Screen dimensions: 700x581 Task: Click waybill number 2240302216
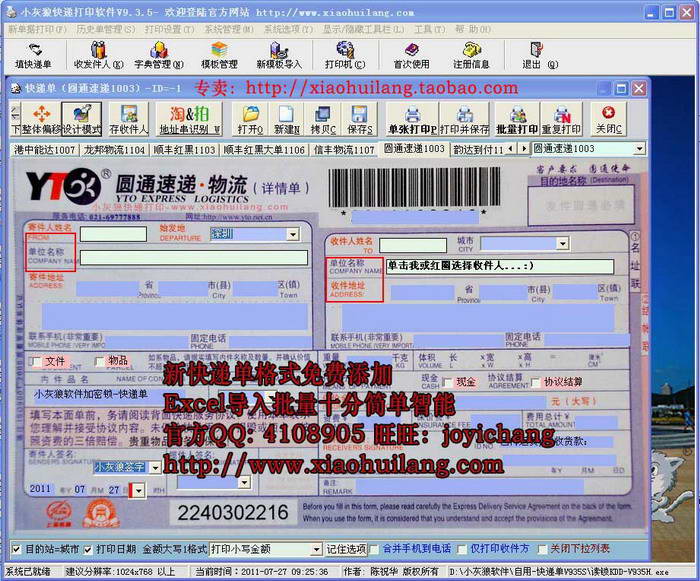(x=233, y=512)
